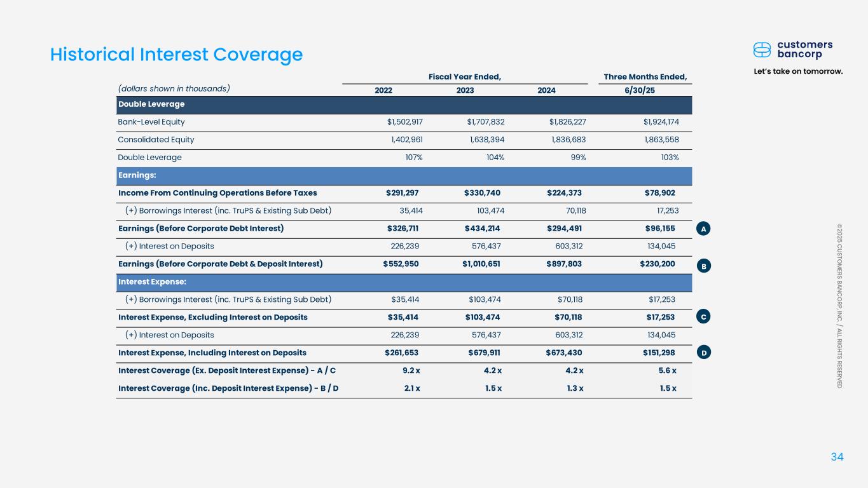Click the dollars shown in thousands note
Screen dimensions: 868x488
[174, 88]
